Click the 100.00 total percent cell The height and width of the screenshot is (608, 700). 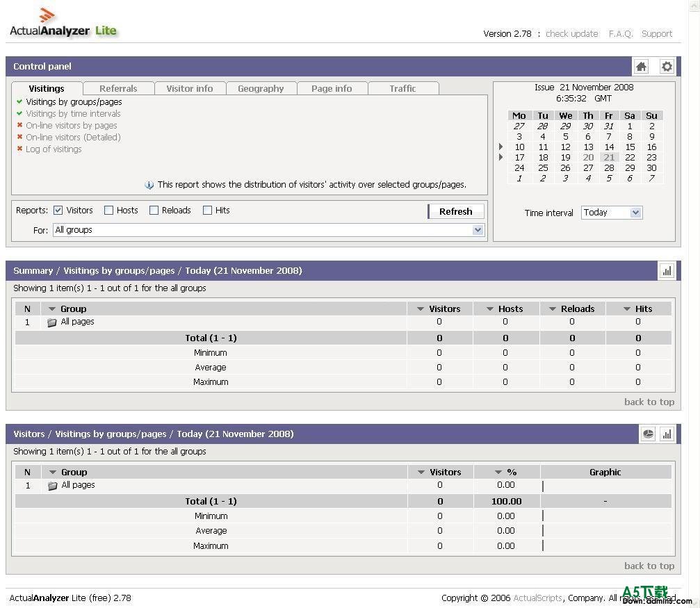(x=506, y=501)
